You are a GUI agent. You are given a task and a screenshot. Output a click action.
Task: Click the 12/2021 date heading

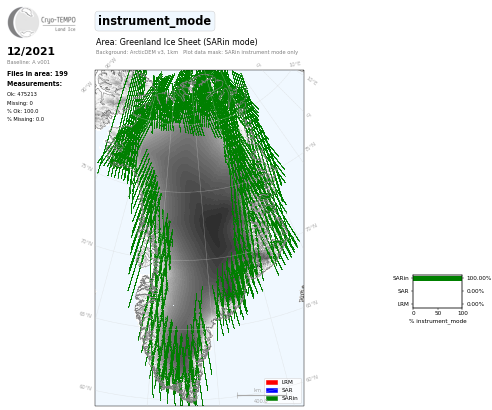click(31, 51)
